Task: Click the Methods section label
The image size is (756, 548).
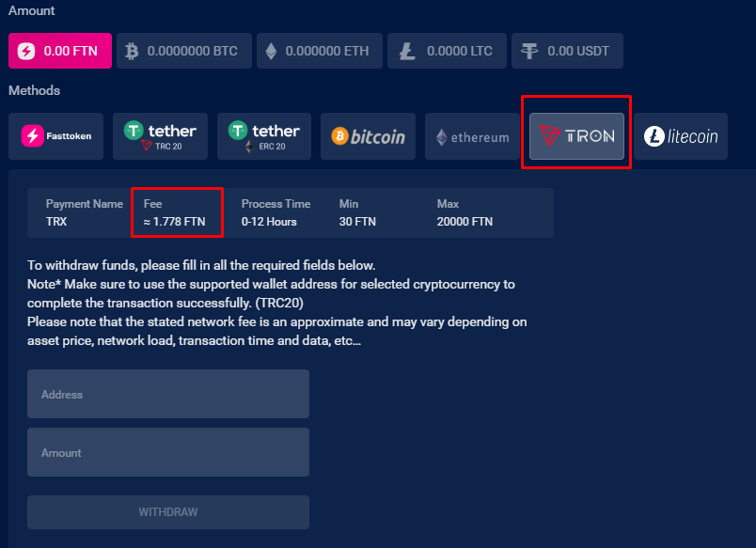Action: pyautogui.click(x=34, y=90)
